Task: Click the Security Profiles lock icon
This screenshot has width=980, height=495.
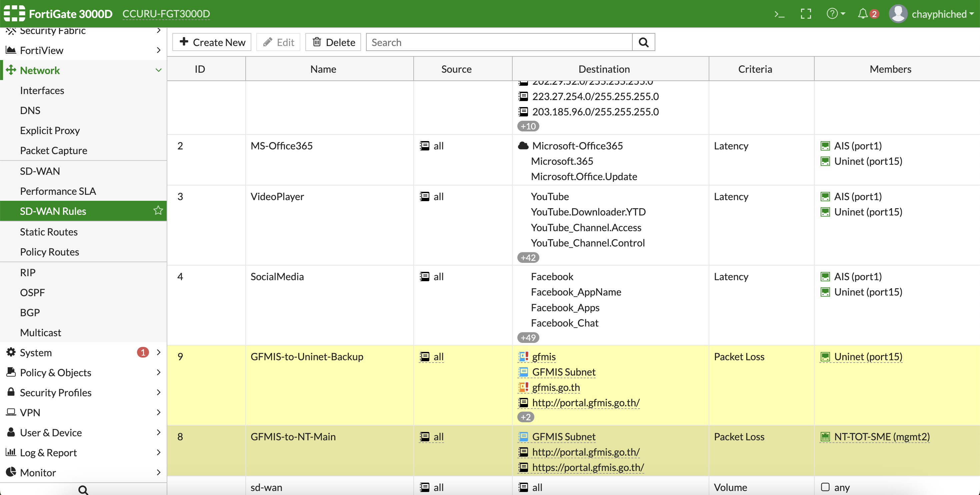Action: click(11, 392)
